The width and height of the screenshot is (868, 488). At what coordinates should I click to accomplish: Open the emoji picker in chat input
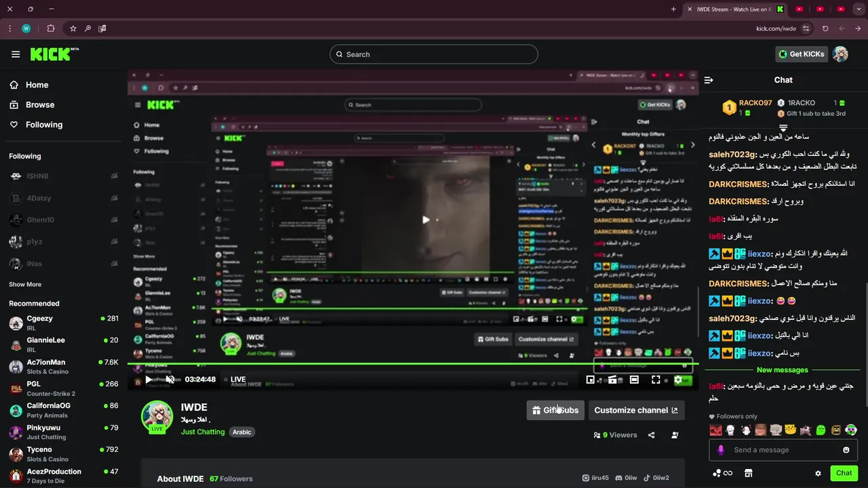tap(846, 450)
